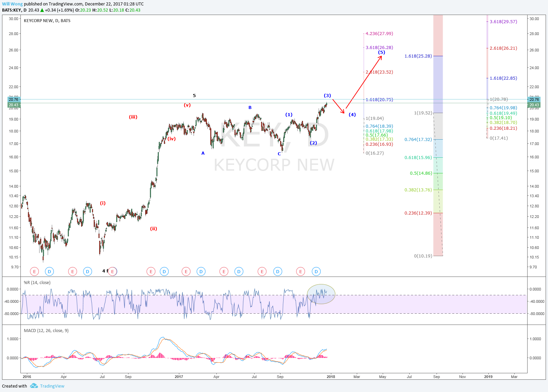Viewport: 548px width, 392px height.
Task: Click the 2.618(26.21) Fibonacci label at right
Action: (x=503, y=48)
